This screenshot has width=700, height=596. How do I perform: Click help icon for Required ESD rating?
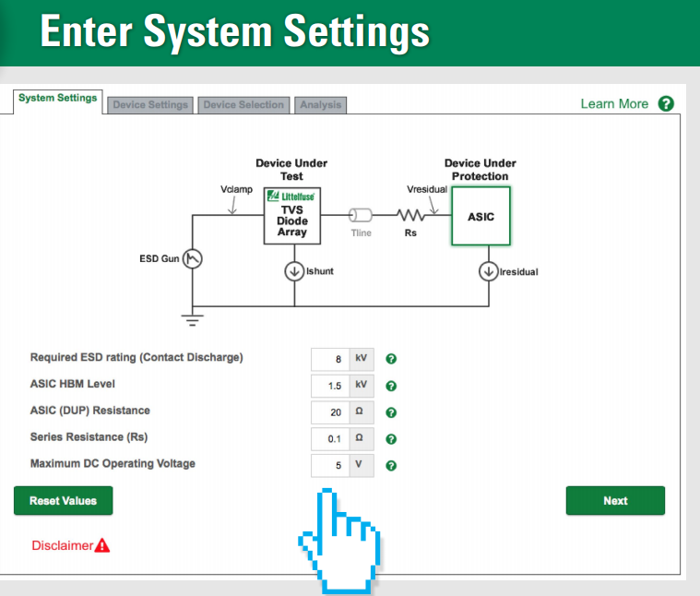coord(391,359)
